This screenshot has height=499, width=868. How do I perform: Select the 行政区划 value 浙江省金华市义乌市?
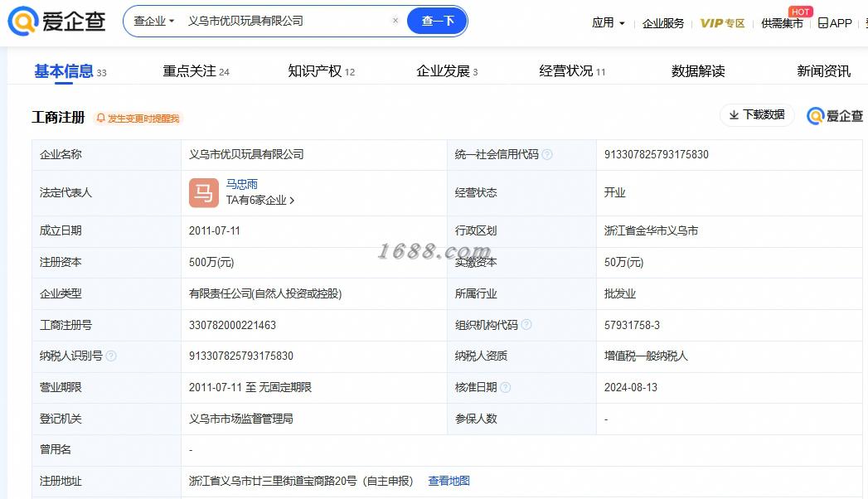[651, 230]
